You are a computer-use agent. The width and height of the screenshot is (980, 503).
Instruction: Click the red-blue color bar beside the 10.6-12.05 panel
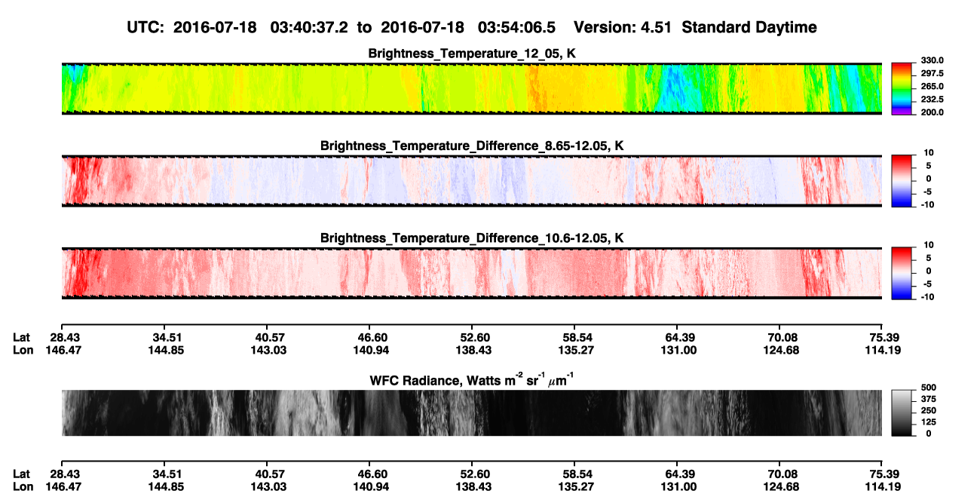[902, 272]
